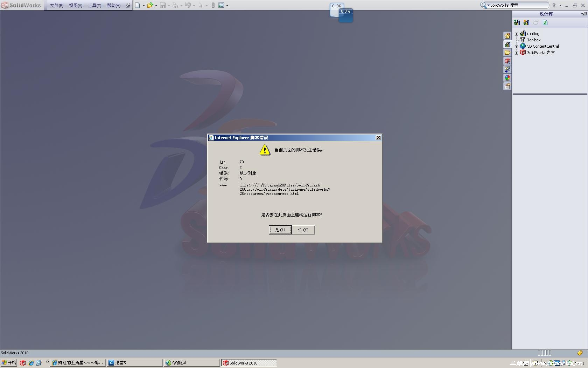
Task: Click the tag icon in status bar
Action: [580, 353]
